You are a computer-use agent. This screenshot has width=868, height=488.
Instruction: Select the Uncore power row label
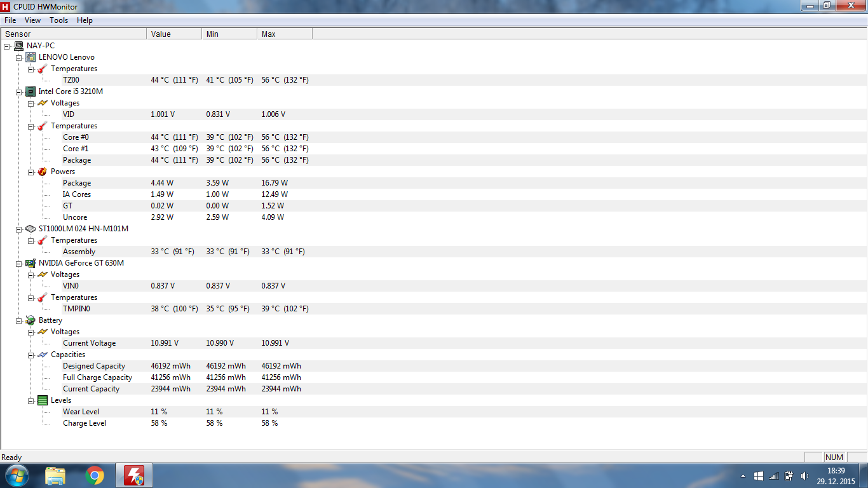[x=75, y=217]
